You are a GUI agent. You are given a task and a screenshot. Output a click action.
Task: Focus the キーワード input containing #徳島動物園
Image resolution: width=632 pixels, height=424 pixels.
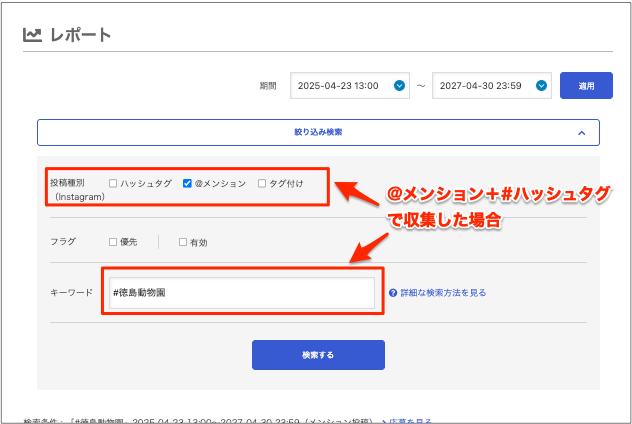238,292
